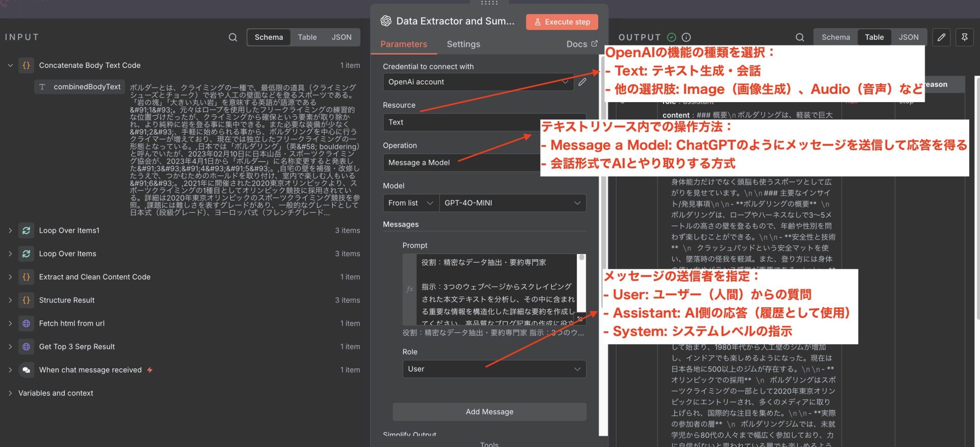Image resolution: width=980 pixels, height=447 pixels.
Task: Click the Add Message button
Action: coord(489,412)
